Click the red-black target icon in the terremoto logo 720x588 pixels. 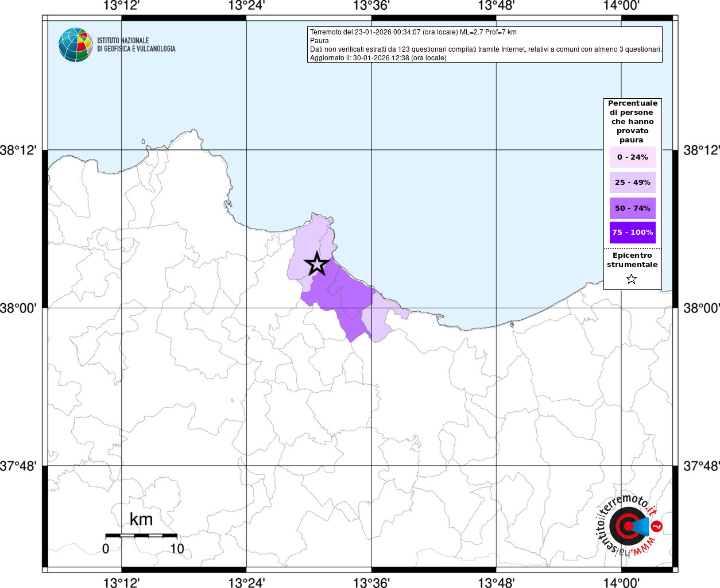[626, 525]
